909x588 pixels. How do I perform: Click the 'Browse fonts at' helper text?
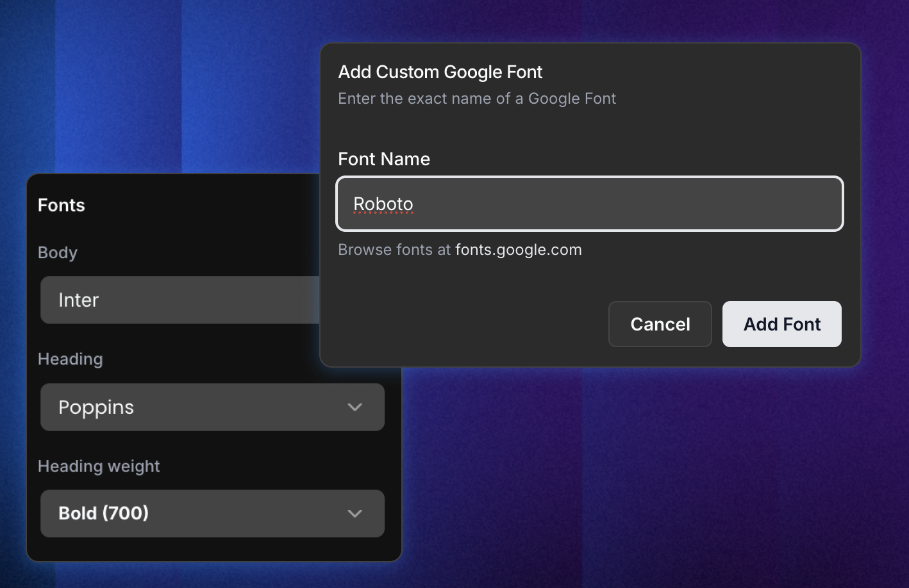[394, 250]
